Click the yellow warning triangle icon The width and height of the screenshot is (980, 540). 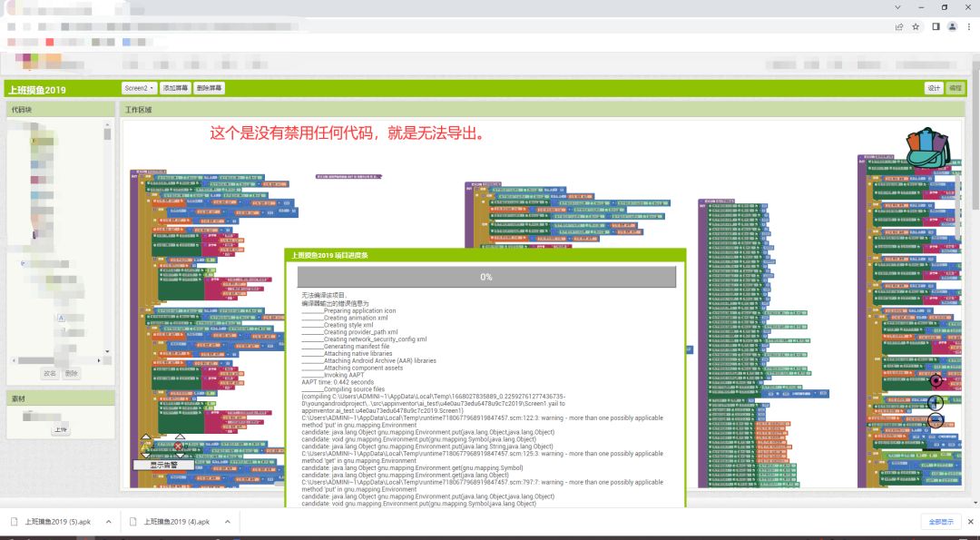coord(145,447)
